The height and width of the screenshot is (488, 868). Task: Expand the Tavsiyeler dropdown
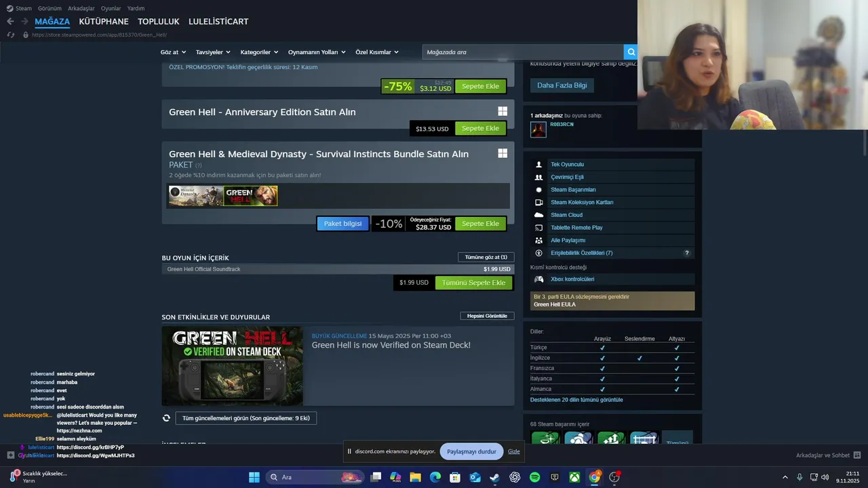coord(213,52)
